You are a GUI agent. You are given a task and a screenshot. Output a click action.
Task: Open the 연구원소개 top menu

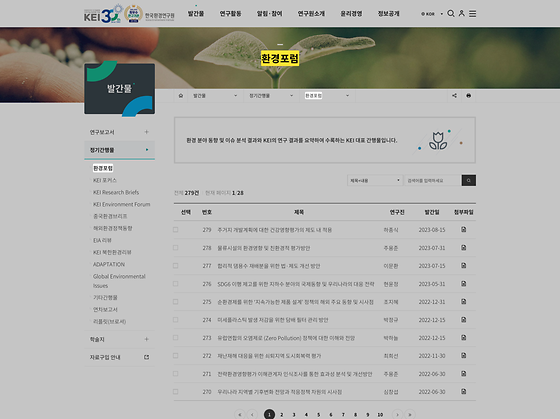[311, 14]
